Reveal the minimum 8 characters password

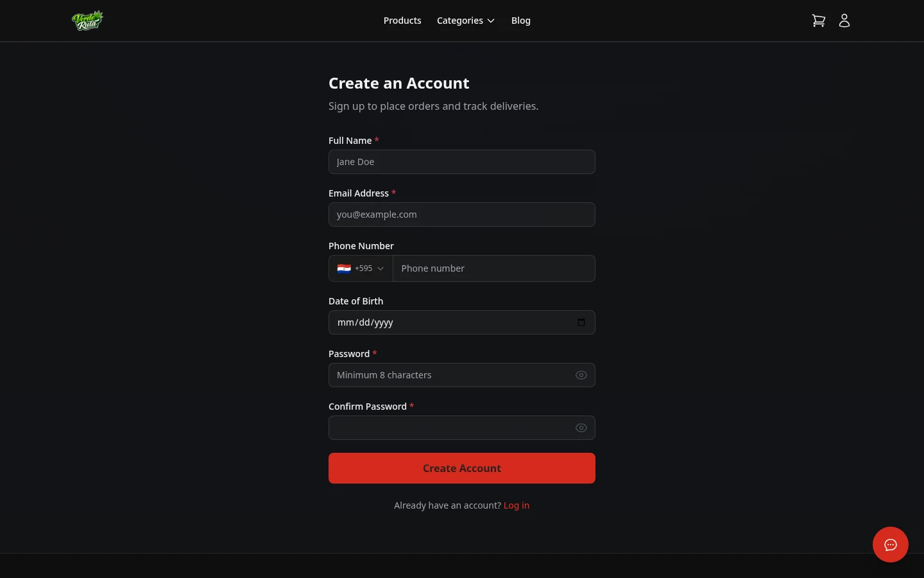coord(581,374)
